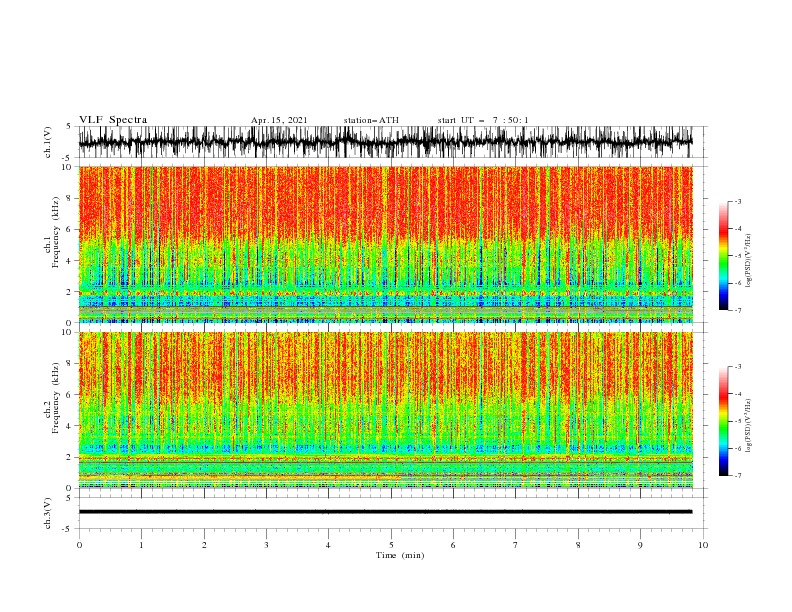The height and width of the screenshot is (612, 792).
Task: Click the "-3" label on the upper color bar
Action: (x=737, y=201)
